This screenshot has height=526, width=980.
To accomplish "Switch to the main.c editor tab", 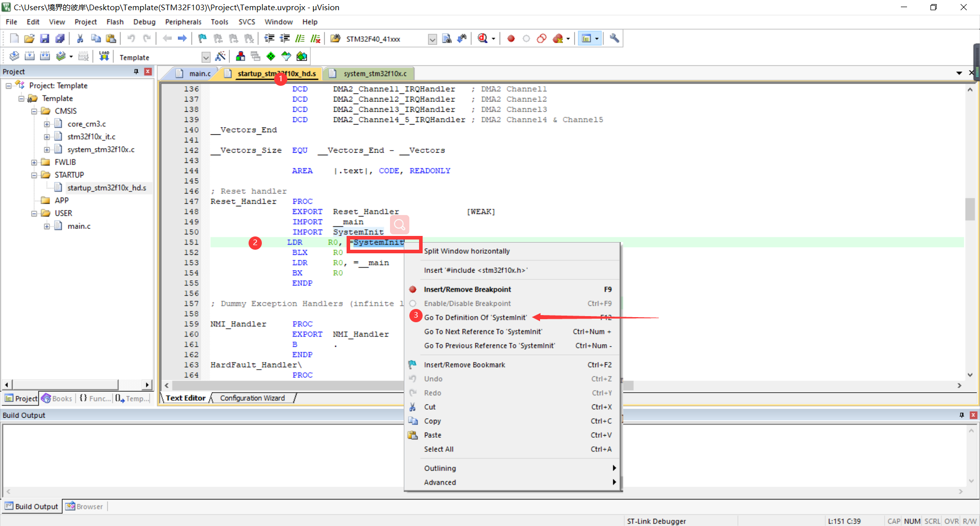I will 194,74.
